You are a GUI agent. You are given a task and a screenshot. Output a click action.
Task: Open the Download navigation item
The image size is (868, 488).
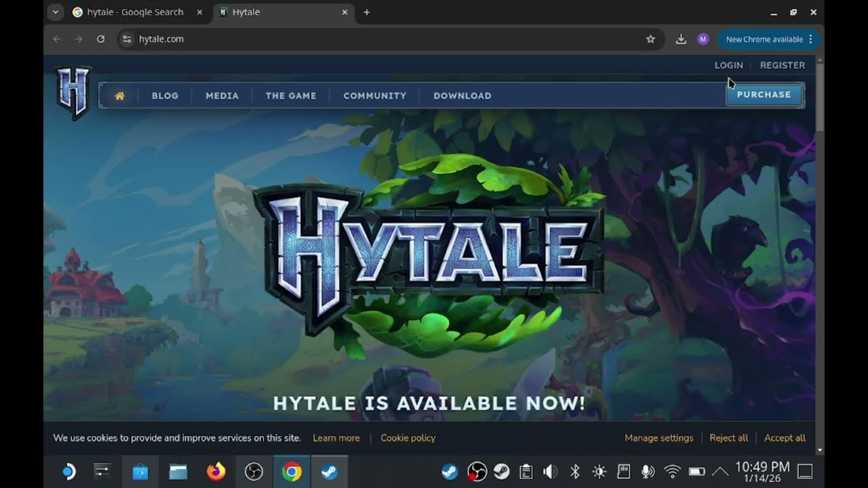coord(462,96)
